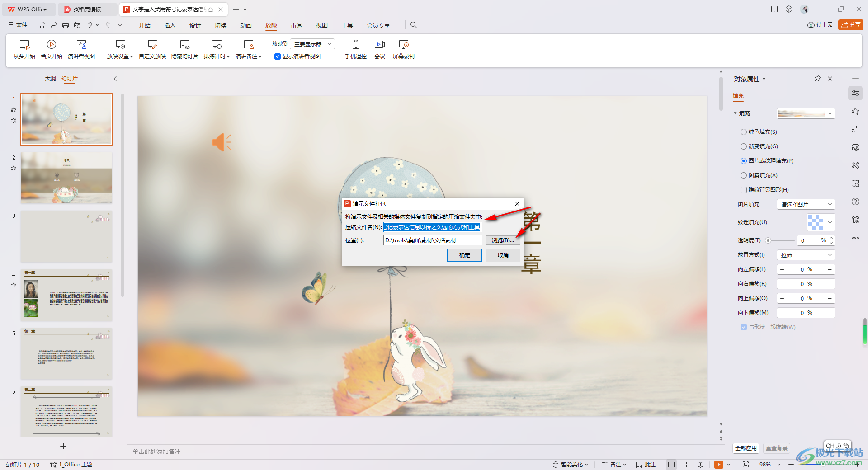Click the print icon in quick toolbar

[x=66, y=25]
